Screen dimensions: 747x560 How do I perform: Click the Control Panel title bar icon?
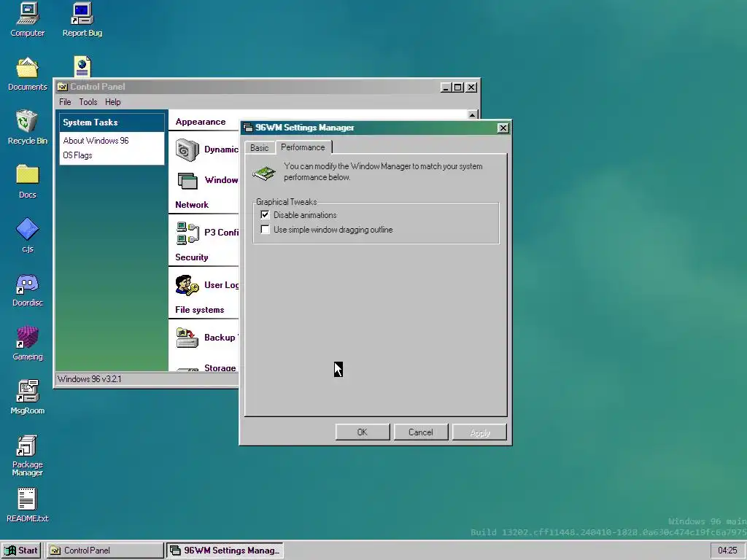[63, 87]
